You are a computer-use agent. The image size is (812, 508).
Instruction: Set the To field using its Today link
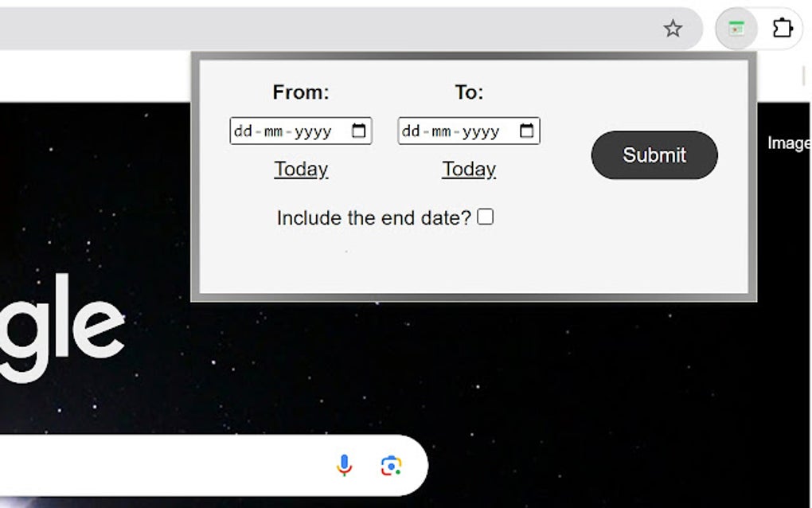(x=468, y=169)
